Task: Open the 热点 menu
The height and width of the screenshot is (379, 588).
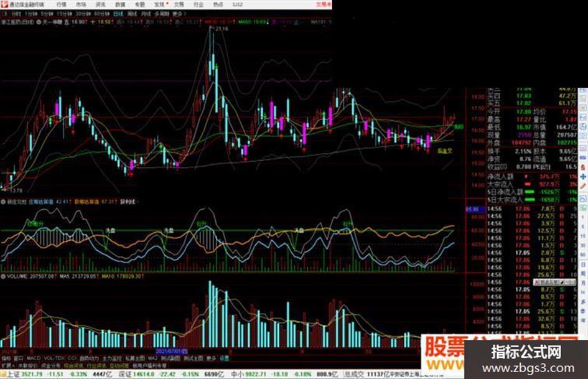Action: (x=218, y=4)
